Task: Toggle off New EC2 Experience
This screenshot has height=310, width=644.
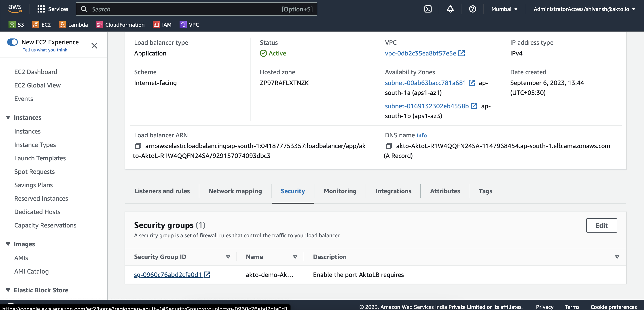Action: [13, 42]
